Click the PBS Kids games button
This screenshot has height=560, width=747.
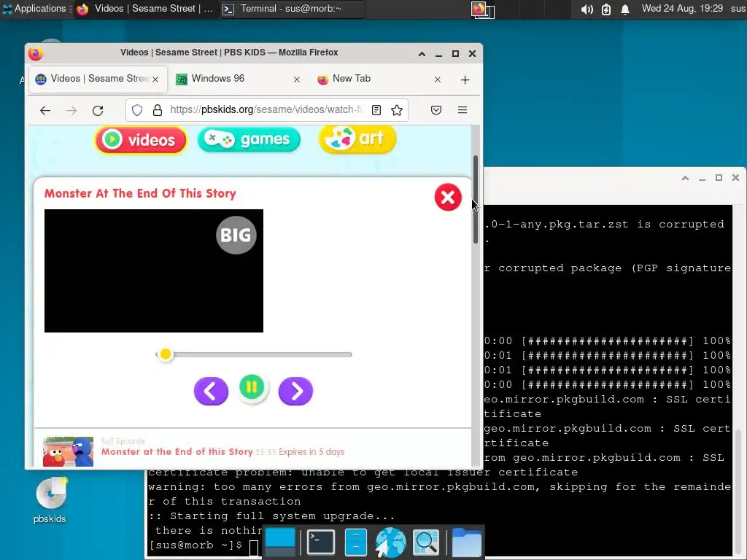click(249, 139)
